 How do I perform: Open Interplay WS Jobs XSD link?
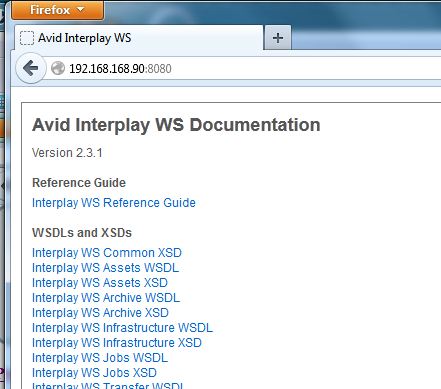tap(94, 372)
